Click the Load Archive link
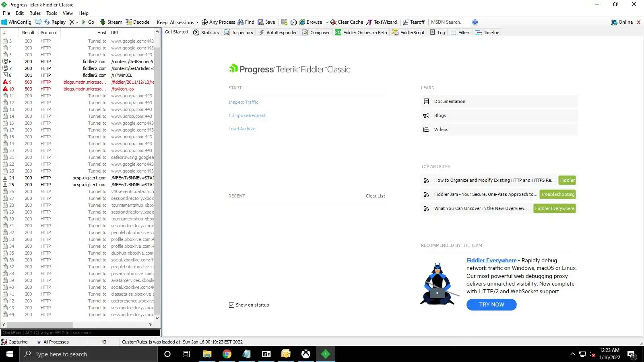Screen dimensions: 644x362 pyautogui.click(x=242, y=129)
